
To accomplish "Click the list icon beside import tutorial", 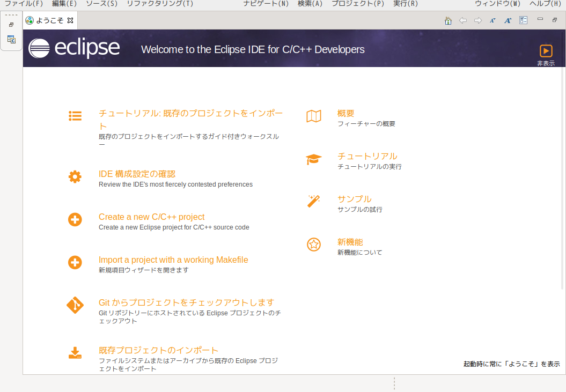I will click(x=75, y=116).
